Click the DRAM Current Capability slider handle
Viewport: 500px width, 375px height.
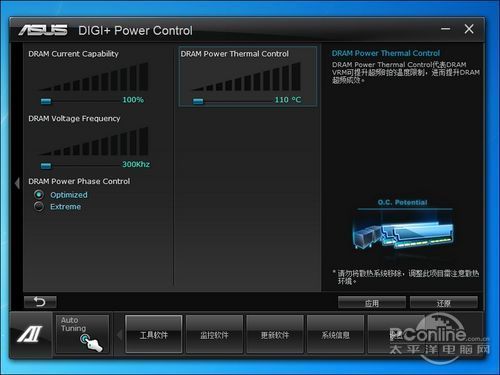coord(46,101)
